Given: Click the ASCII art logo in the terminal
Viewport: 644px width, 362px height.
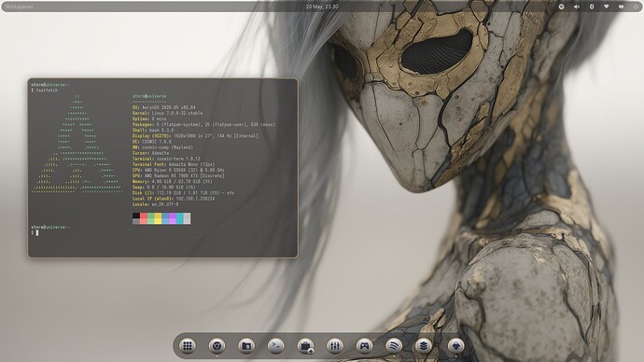Looking at the screenshot, I should coord(77,145).
